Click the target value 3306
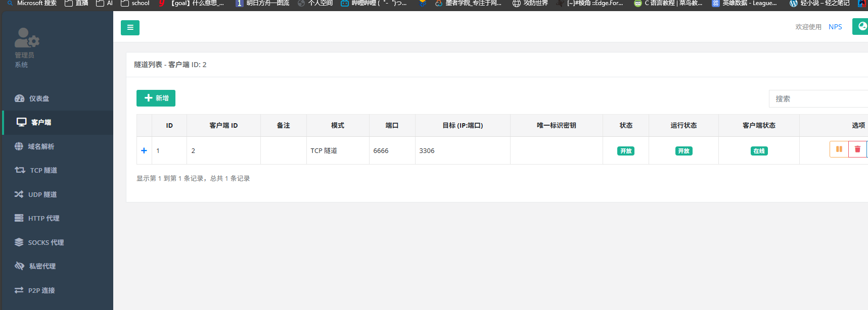 click(x=427, y=150)
